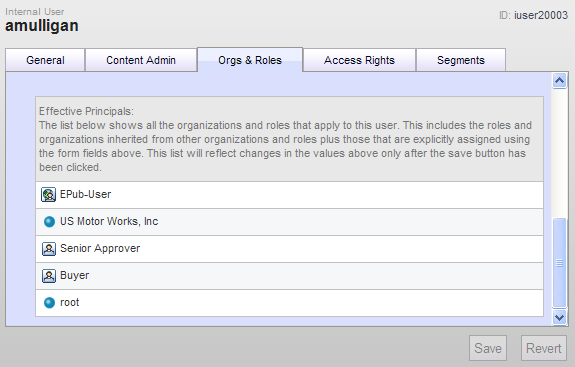Select the Senior Approver list entry
This screenshot has height=367, width=575.
(x=289, y=249)
